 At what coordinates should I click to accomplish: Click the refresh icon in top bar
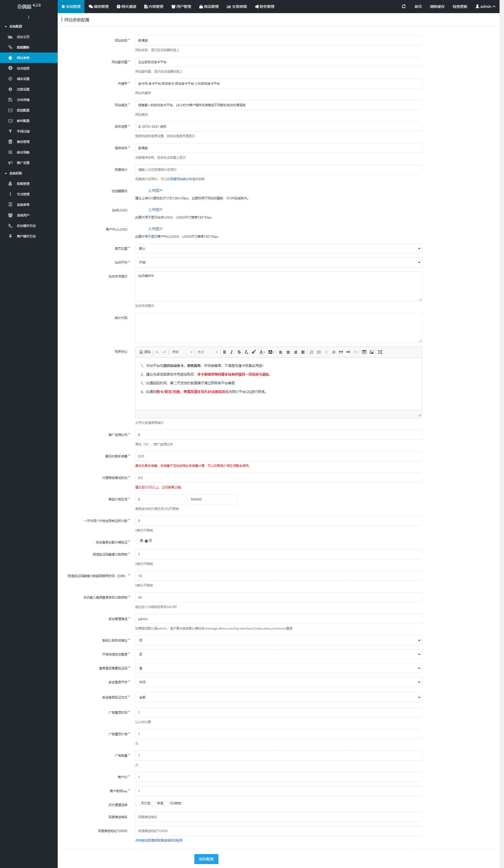(404, 7)
